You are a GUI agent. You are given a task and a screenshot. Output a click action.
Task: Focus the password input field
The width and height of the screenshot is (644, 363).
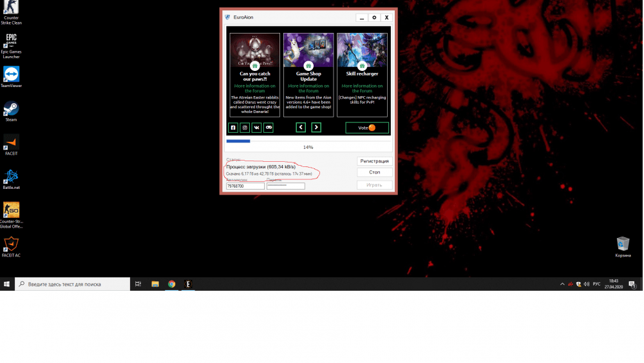tap(285, 186)
